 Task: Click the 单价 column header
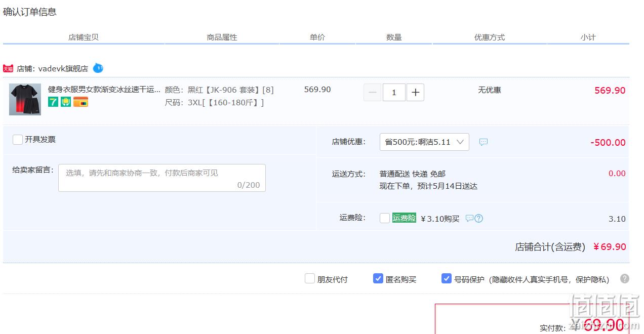click(317, 37)
